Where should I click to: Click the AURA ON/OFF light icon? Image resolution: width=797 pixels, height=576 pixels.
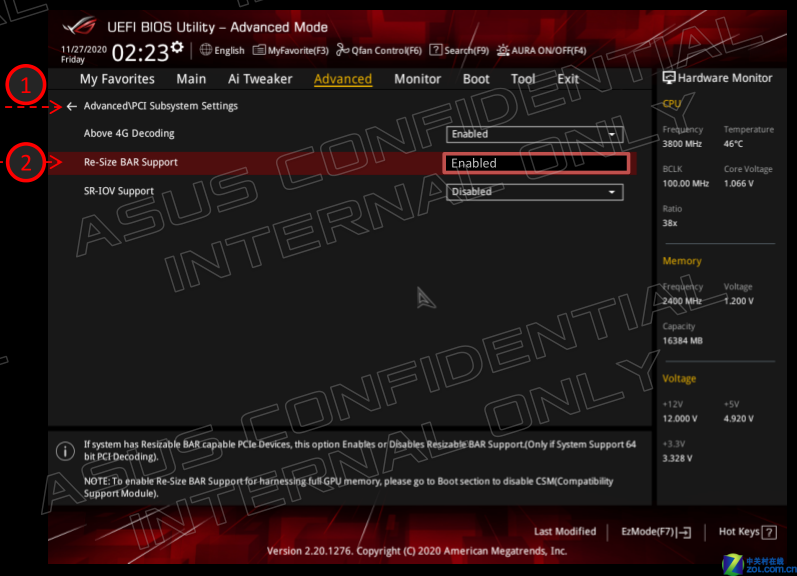pyautogui.click(x=503, y=50)
